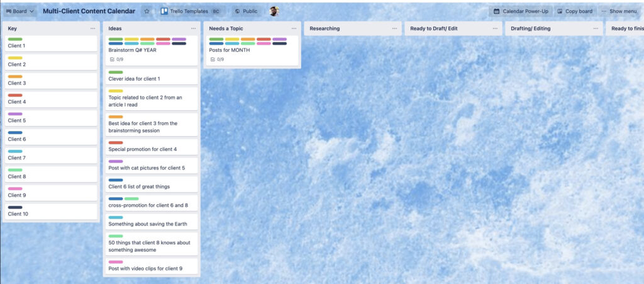Viewport: 644px width, 284px height.
Task: Click green label on Client 1 card
Action: click(15, 40)
